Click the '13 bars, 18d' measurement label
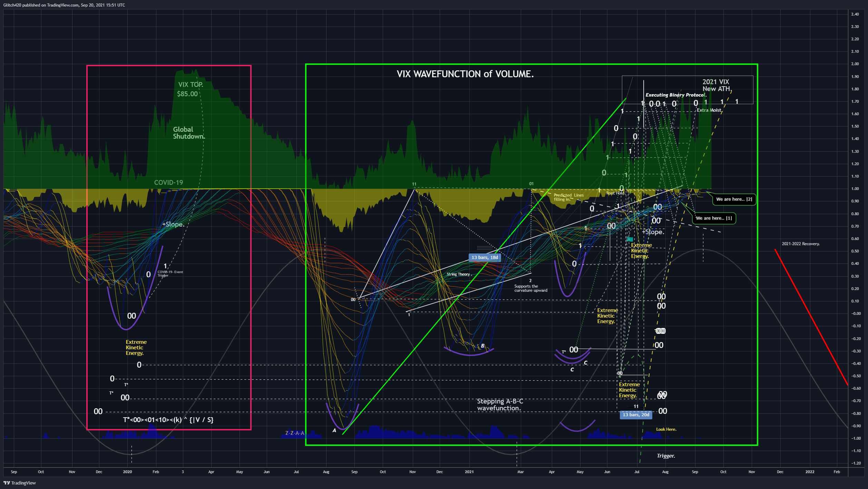The width and height of the screenshot is (868, 489). pyautogui.click(x=485, y=258)
